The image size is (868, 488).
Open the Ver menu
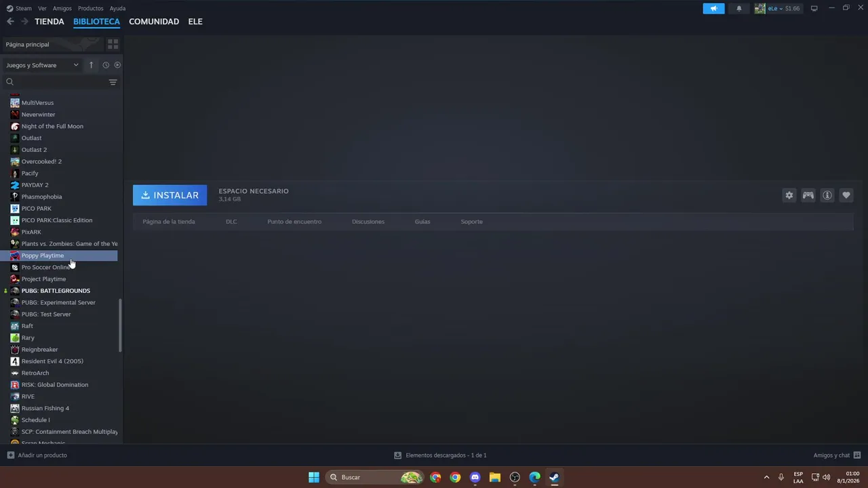(x=42, y=8)
